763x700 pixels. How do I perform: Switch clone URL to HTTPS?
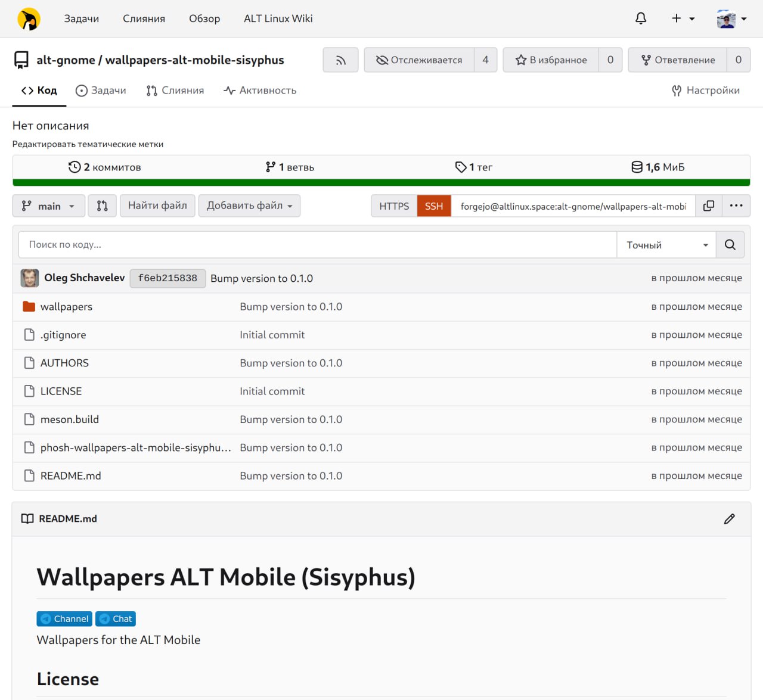click(x=394, y=206)
